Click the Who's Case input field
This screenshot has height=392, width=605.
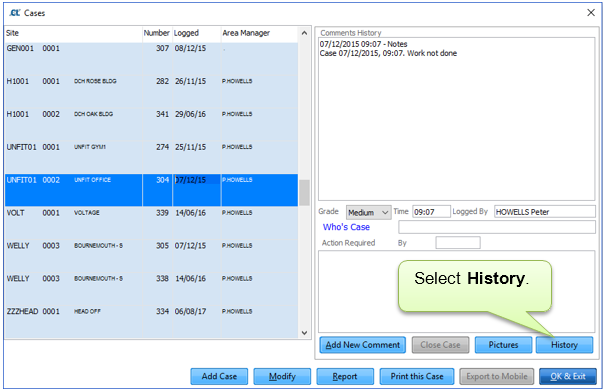point(497,227)
